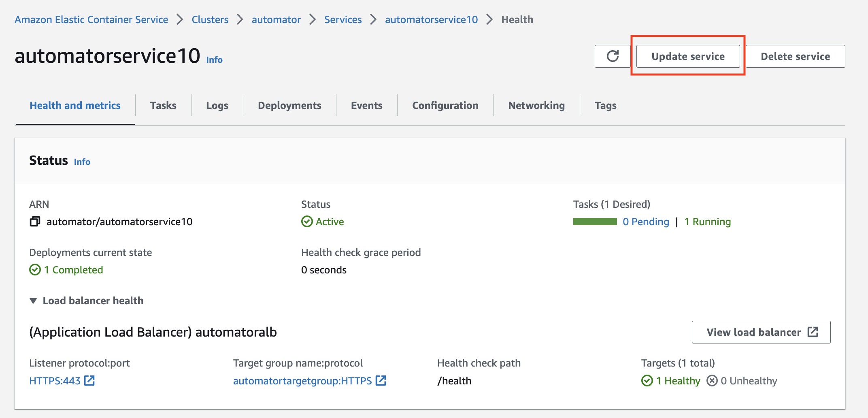Copy the ARN using the copy icon
The height and width of the screenshot is (418, 868).
(35, 222)
